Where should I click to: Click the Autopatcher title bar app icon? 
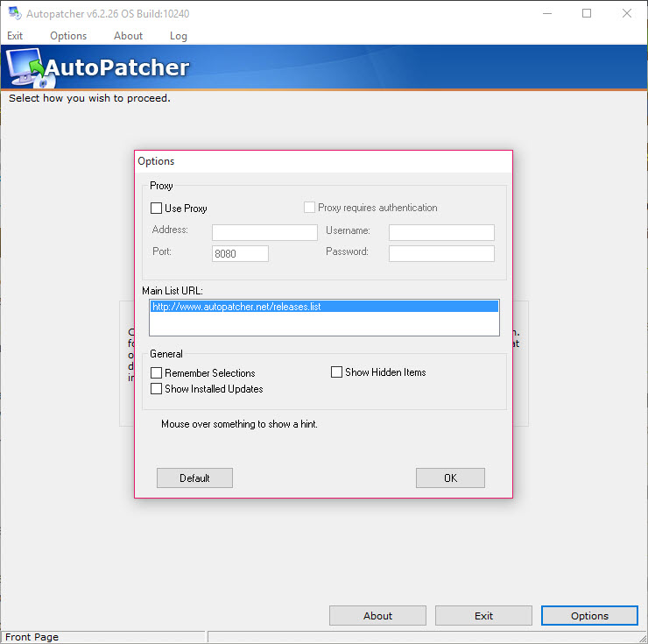tap(15, 13)
